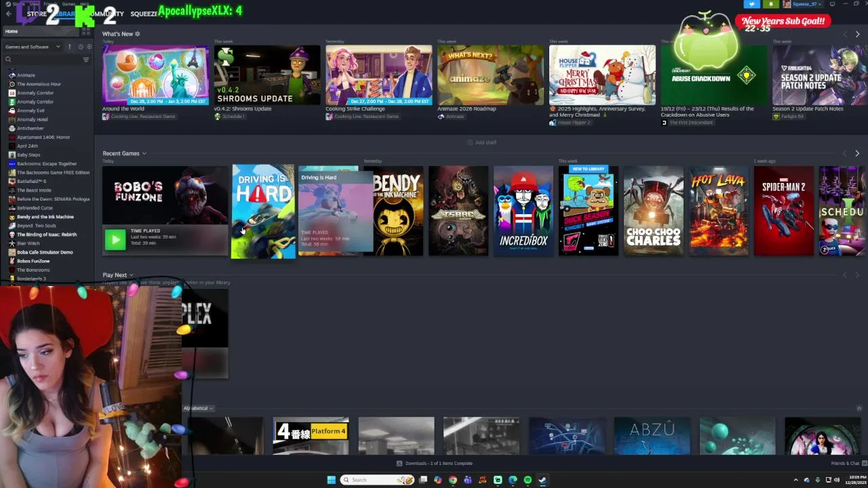Open the Abuse Crackdown news card
Image resolution: width=868 pixels, height=488 pixels.
(x=714, y=75)
